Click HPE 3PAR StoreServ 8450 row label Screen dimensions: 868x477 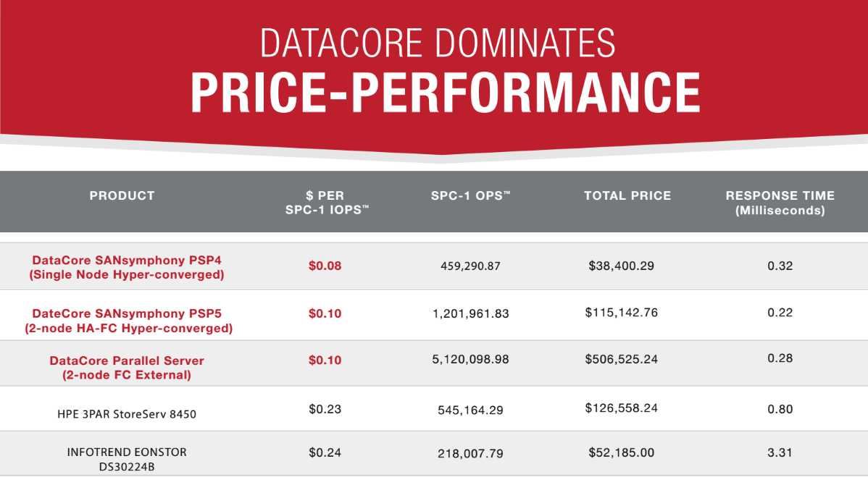point(127,414)
